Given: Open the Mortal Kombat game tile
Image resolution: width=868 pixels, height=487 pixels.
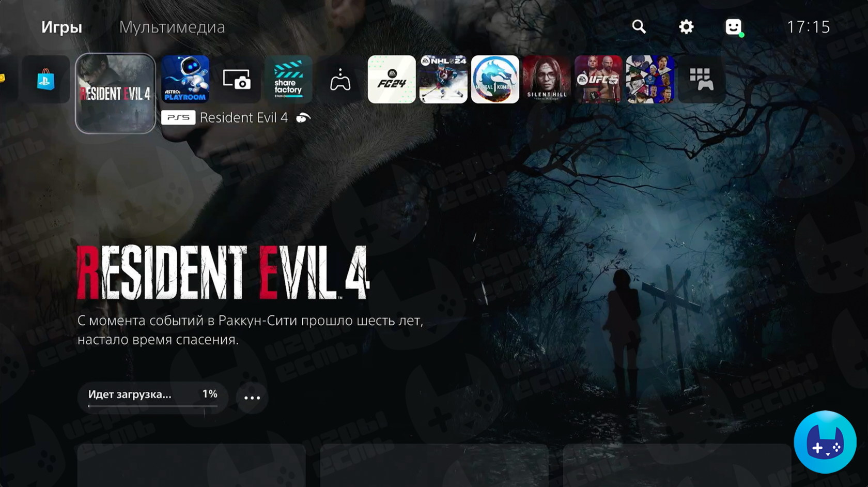Looking at the screenshot, I should point(495,80).
